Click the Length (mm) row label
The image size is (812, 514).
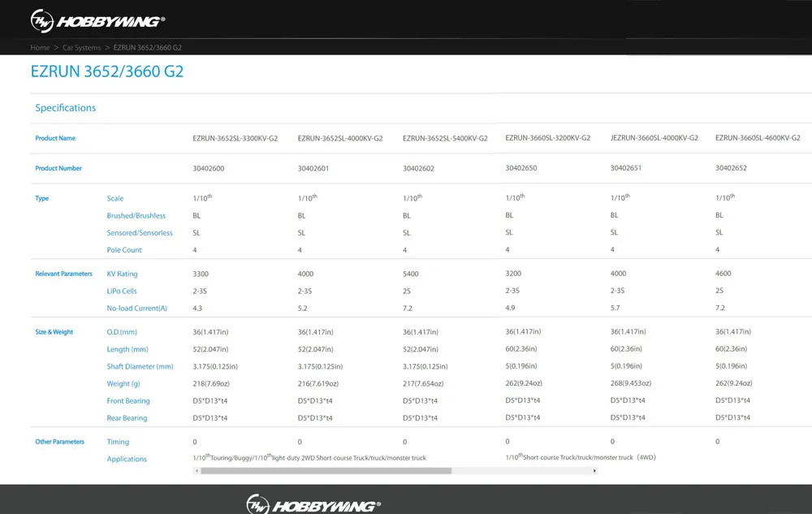pyautogui.click(x=127, y=349)
